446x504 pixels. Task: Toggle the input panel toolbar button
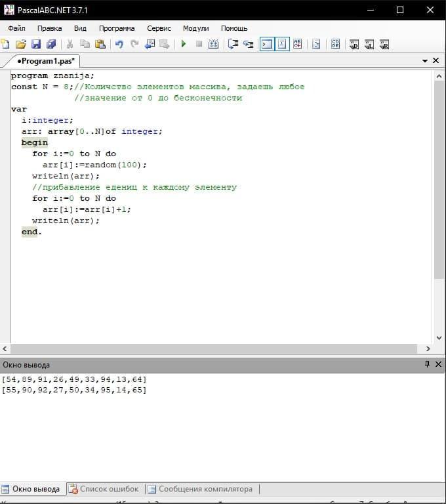(x=282, y=44)
